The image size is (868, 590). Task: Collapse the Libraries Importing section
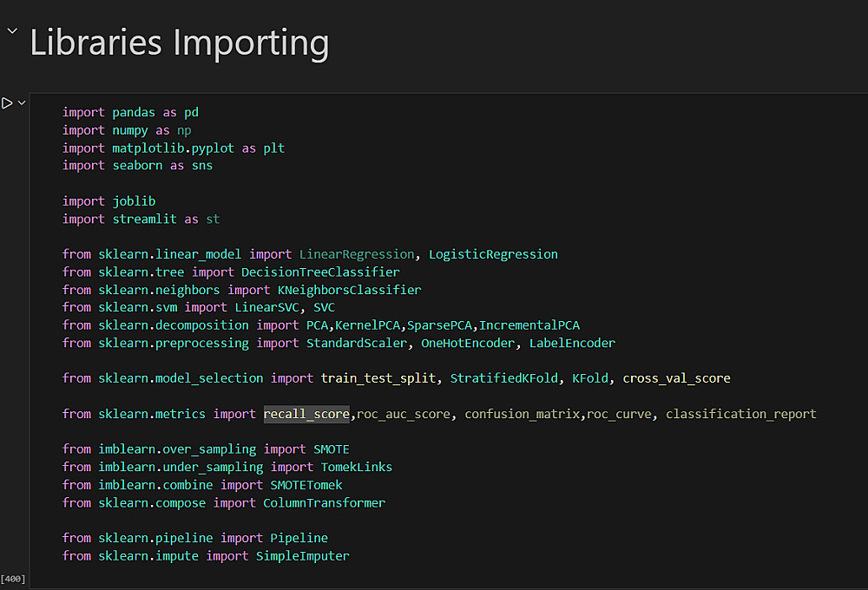(x=12, y=32)
